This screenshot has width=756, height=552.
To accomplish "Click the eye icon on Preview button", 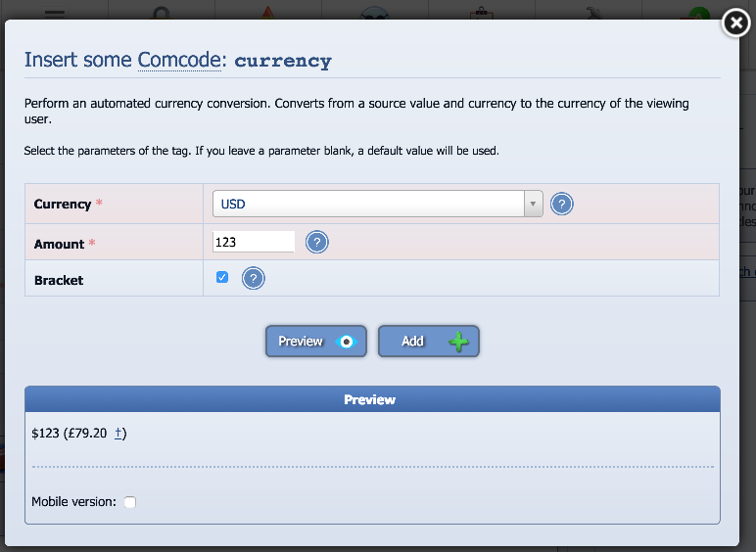I will pyautogui.click(x=347, y=342).
